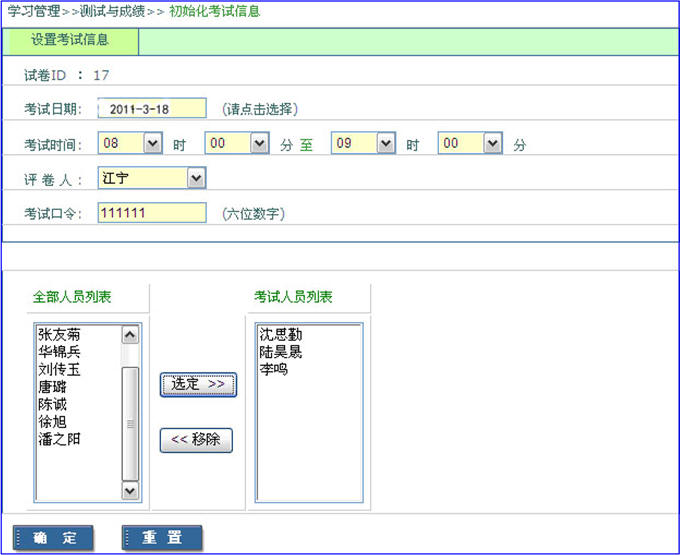
Task: Select 李鸣 in the exam personnel list
Action: (274, 369)
